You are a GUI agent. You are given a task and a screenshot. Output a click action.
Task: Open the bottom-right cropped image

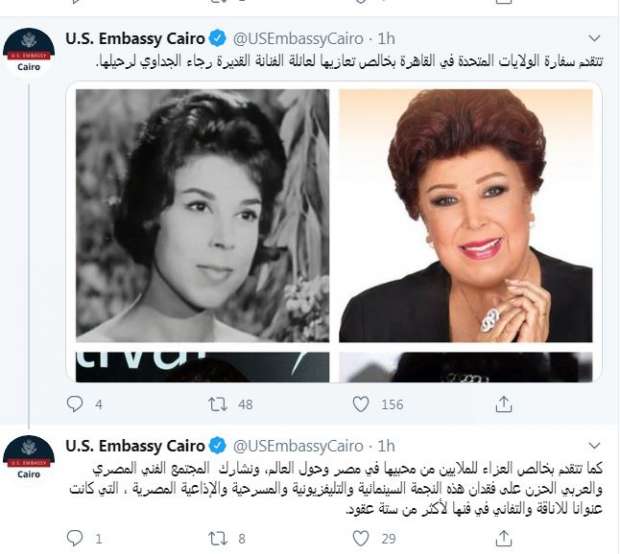click(x=466, y=367)
